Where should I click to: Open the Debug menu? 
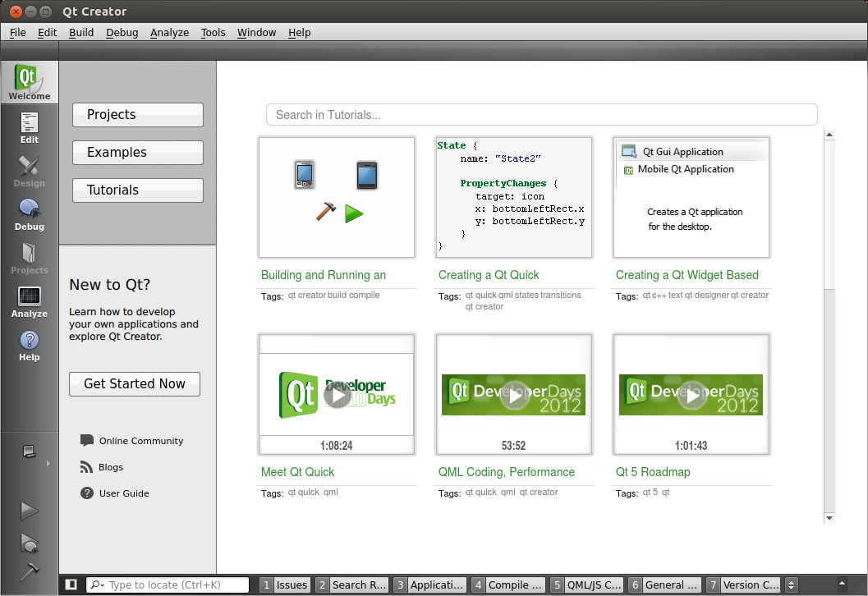pos(122,33)
